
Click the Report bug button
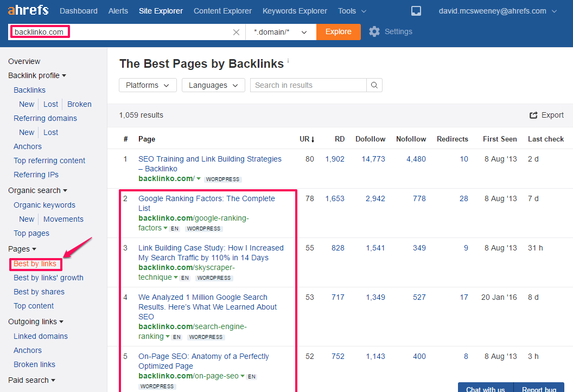(539, 388)
